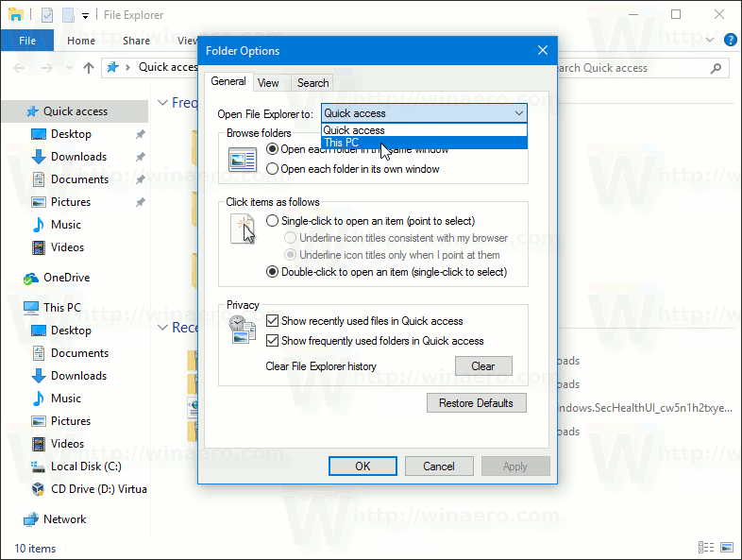Select Open each folder in the same window
Screen dimensions: 742x560
272,149
